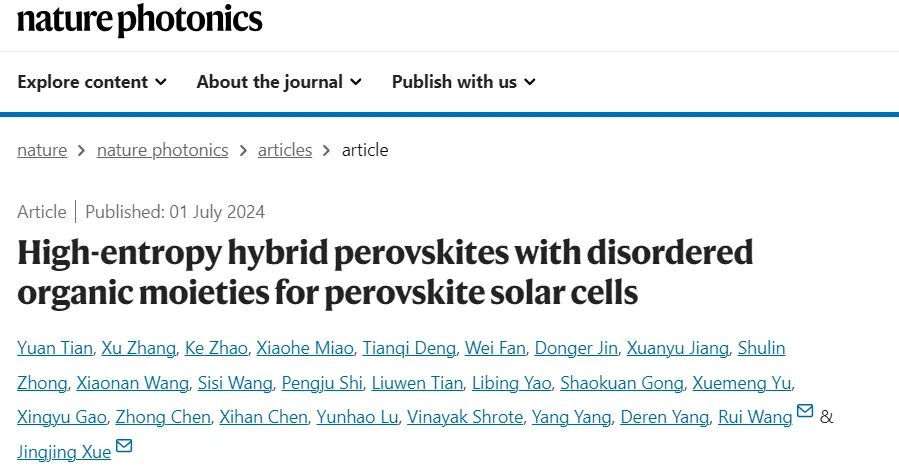
Task: Click the email icon beside Rui Wang
Action: tap(805, 411)
